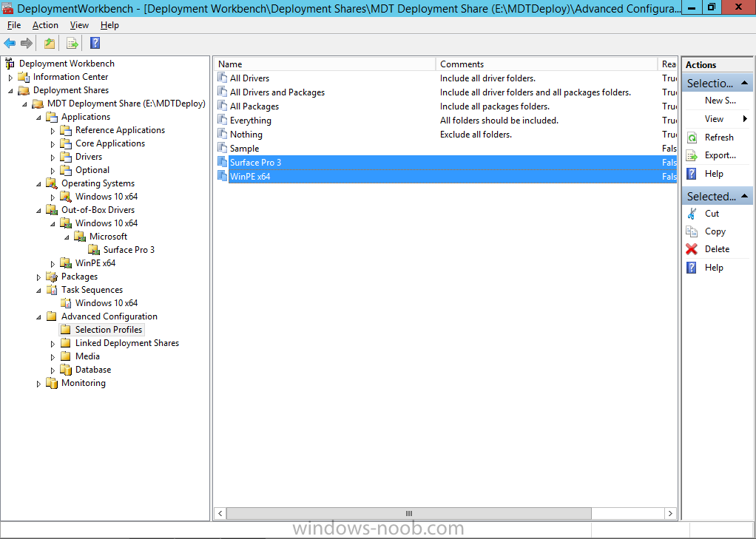
Task: Sort by the Comments column header
Action: pyautogui.click(x=547, y=64)
